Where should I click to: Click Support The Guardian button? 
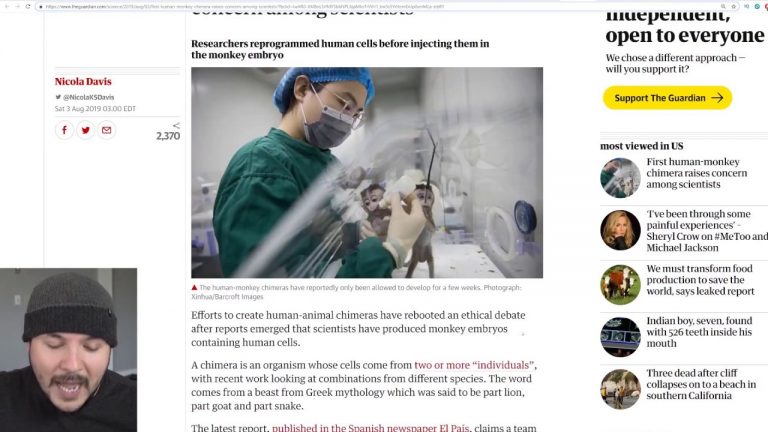(667, 98)
